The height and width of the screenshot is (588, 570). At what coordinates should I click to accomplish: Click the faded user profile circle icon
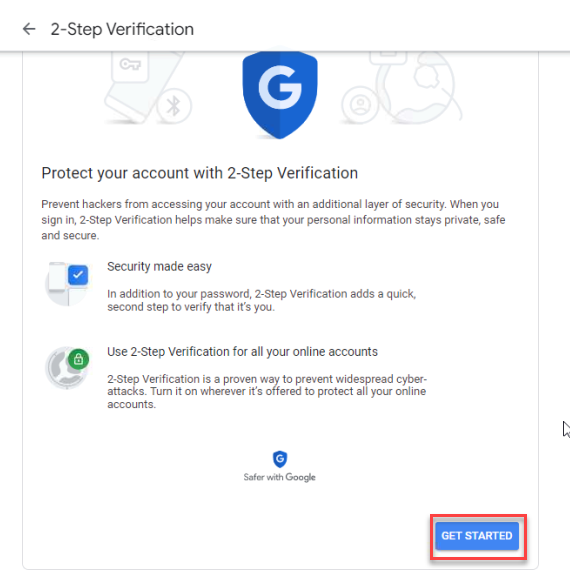pos(360,105)
